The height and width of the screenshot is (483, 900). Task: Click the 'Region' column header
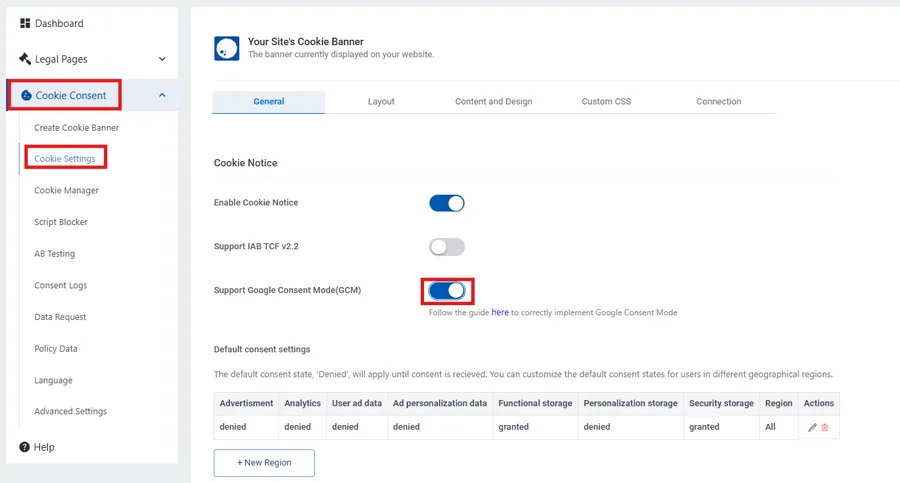point(778,403)
